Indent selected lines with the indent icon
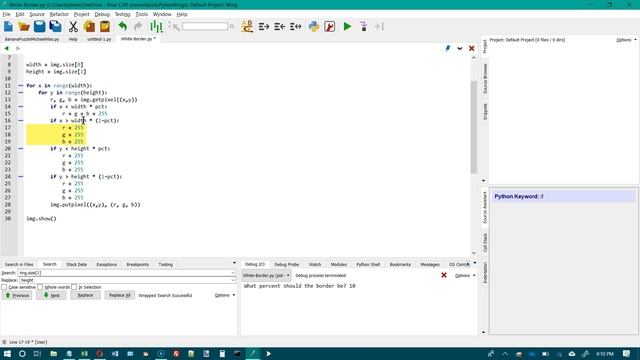The width and height of the screenshot is (640, 360). pyautogui.click(x=264, y=27)
